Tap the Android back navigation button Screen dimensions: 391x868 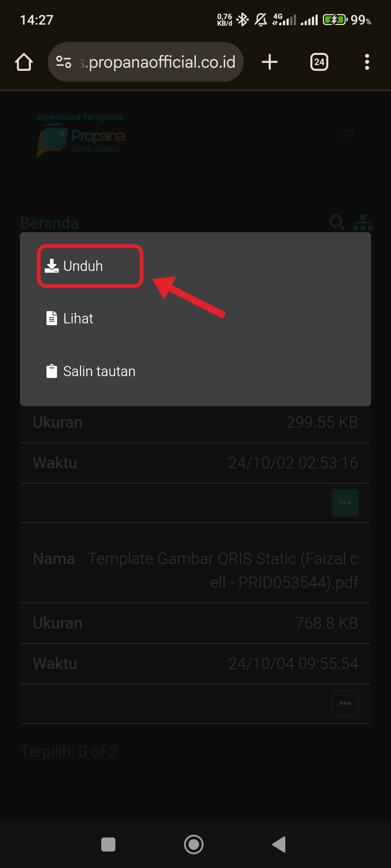(279, 845)
